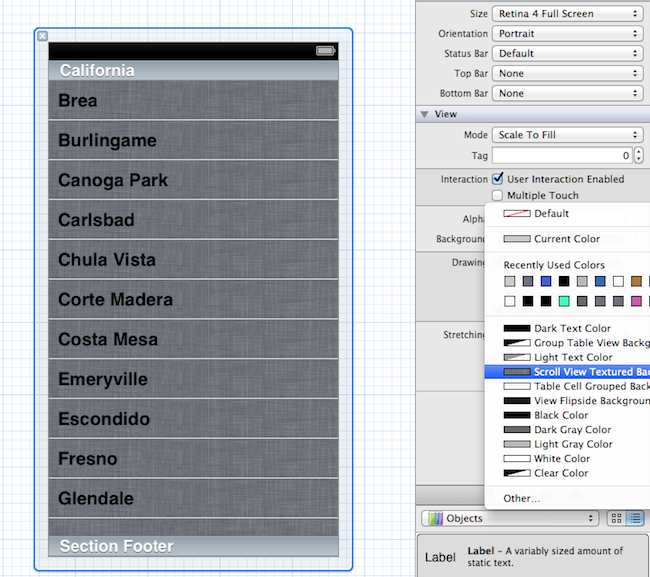650x577 pixels.
Task: Click the battery icon in the simulated status bar
Action: pos(326,51)
